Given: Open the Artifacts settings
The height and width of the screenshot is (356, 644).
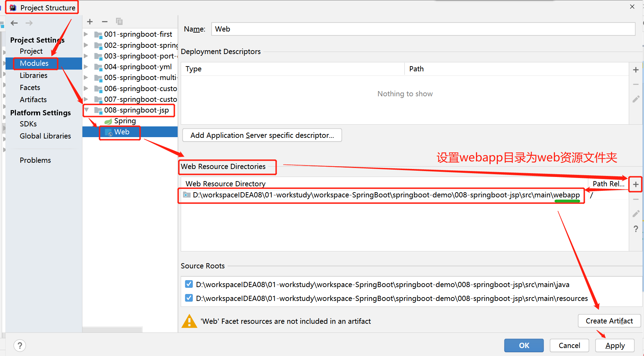Looking at the screenshot, I should [x=33, y=100].
